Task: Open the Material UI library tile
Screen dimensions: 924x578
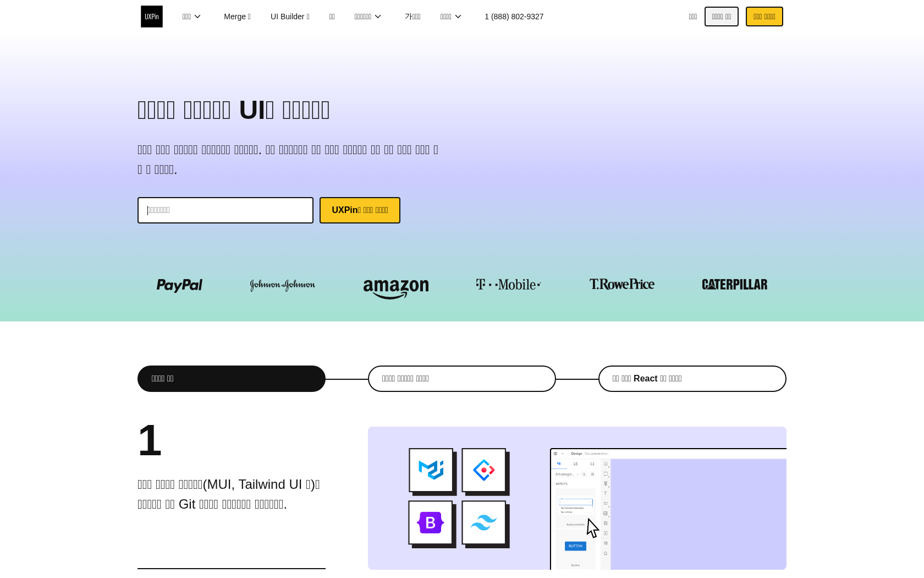Action: point(431,470)
